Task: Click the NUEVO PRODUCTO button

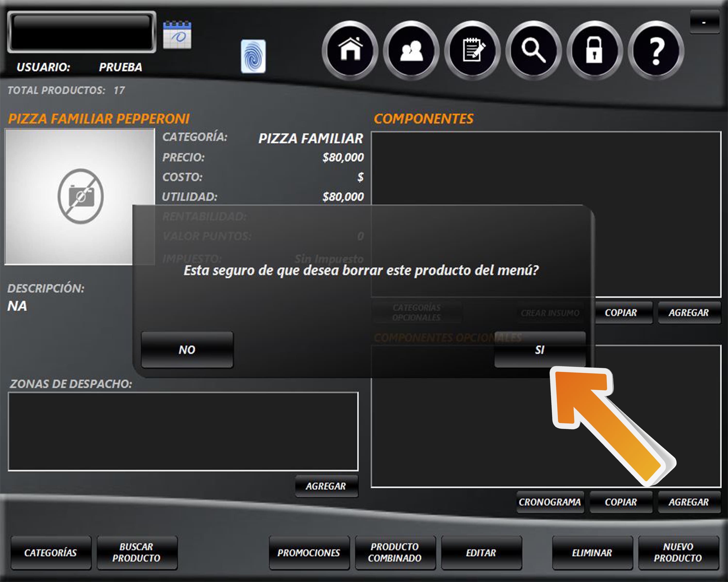Action: (678, 553)
